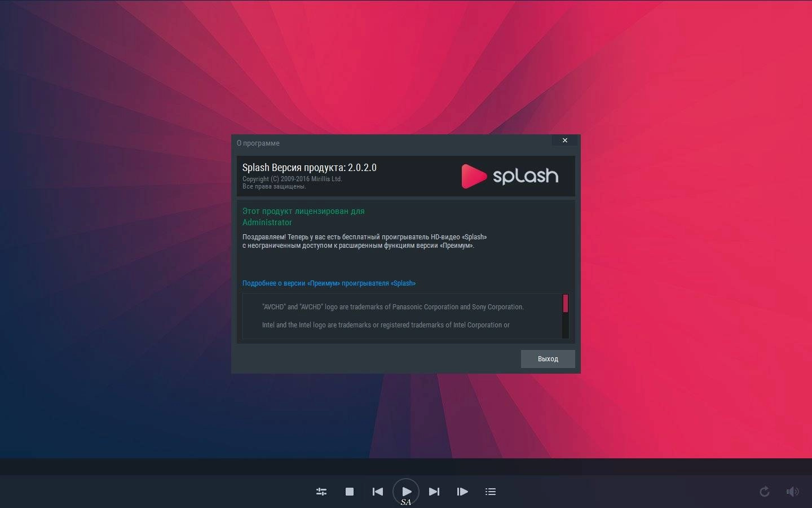Click the Copyright (C) 2009-2016 Mirillis Ltd. text
Image resolution: width=812 pixels, height=508 pixels.
tap(292, 179)
